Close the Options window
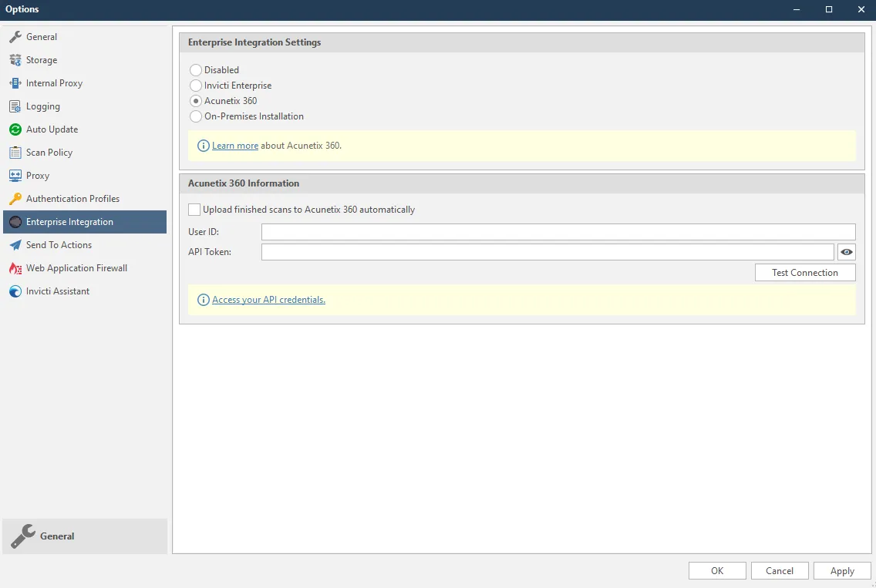 click(x=861, y=9)
